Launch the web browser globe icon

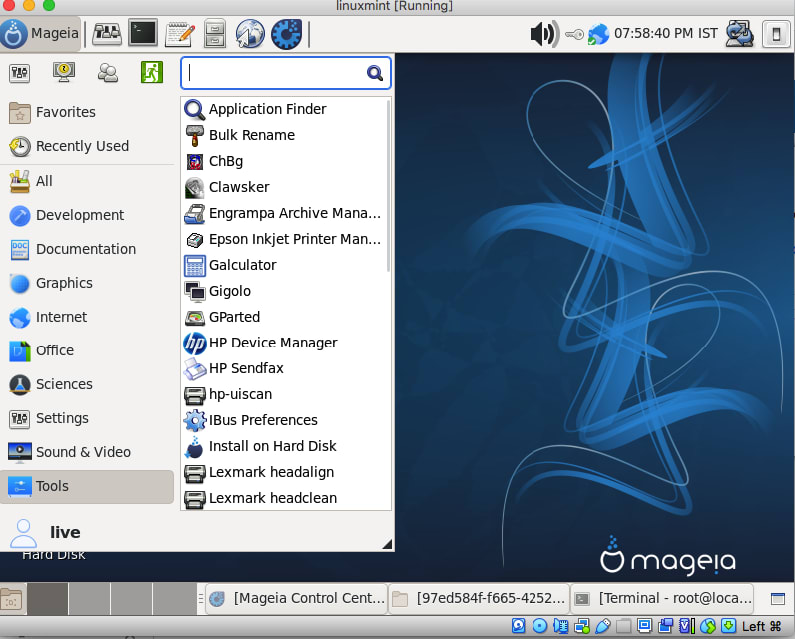[250, 34]
